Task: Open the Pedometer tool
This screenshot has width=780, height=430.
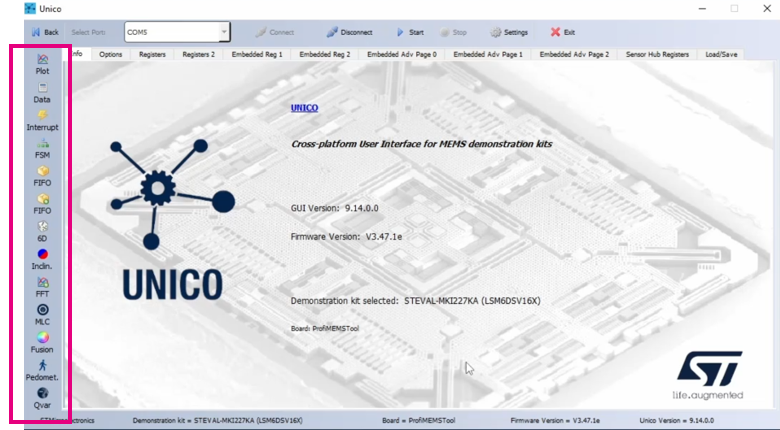Action: (42, 371)
